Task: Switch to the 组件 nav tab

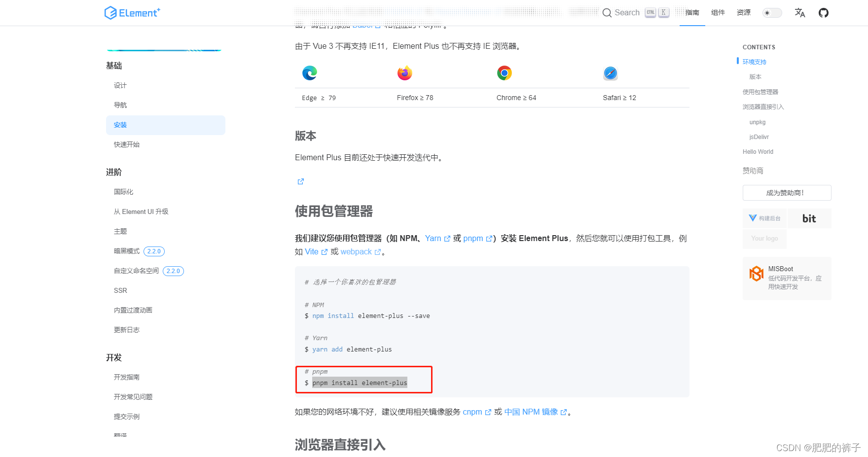Action: point(718,13)
